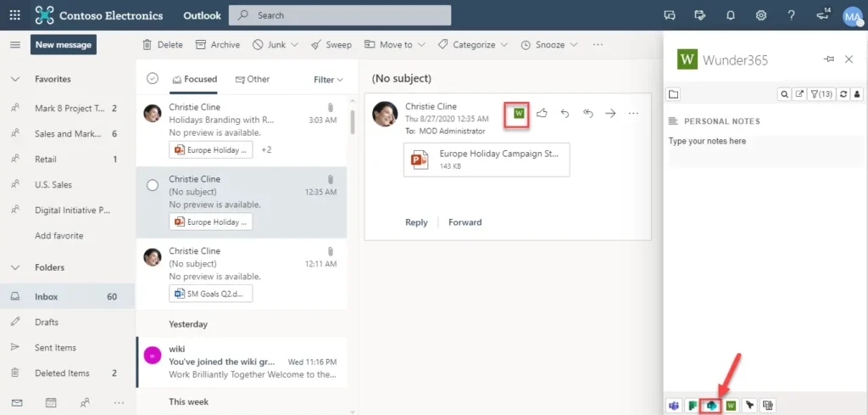Expand the Categorize dropdown in the toolbar
This screenshot has width=868, height=415.
pyautogui.click(x=473, y=45)
